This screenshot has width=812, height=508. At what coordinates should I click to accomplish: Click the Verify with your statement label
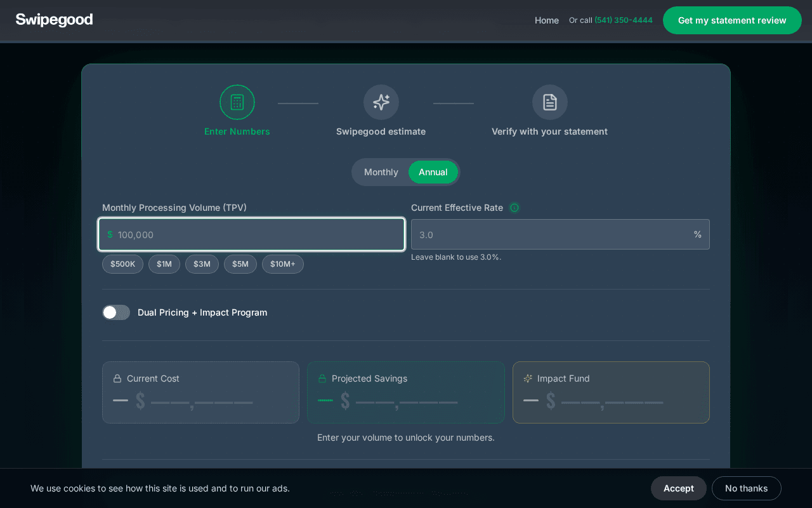(550, 131)
